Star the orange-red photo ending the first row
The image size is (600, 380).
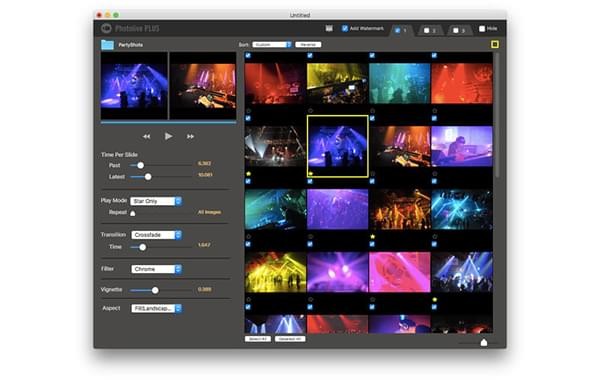click(x=435, y=111)
